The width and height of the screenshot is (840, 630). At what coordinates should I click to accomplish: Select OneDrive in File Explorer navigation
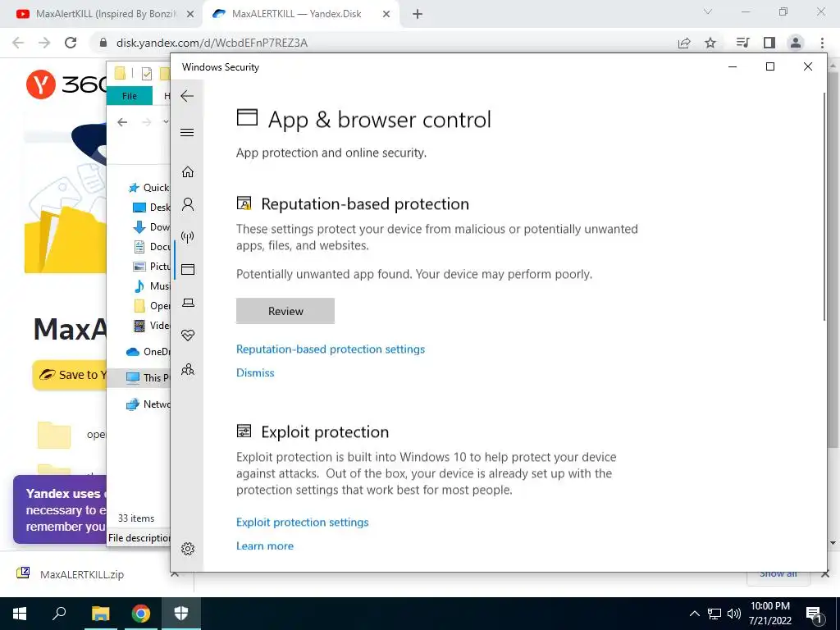pos(148,352)
